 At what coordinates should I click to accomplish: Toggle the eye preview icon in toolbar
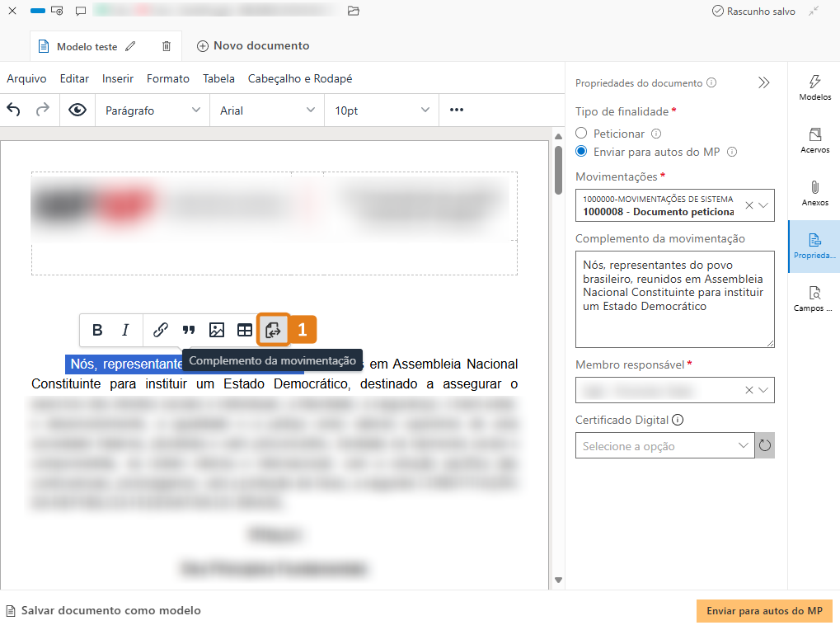pos(77,110)
